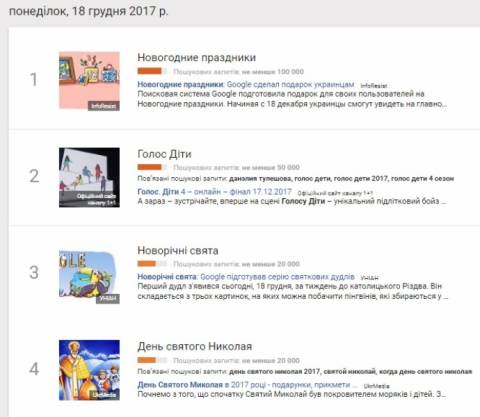The image size is (480, 417).
Task: Select rank number 1 trend row
Action: coord(244,80)
